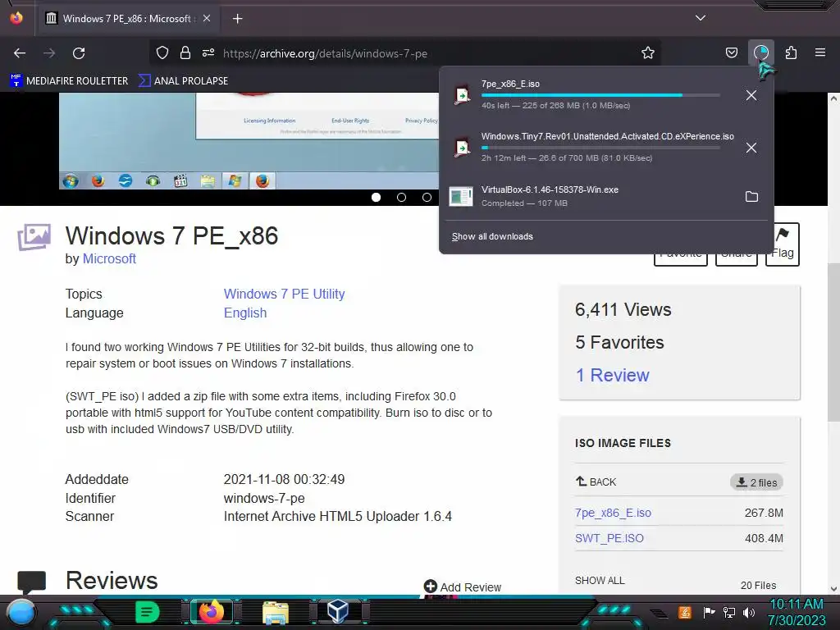Click the 7pe_x86_E.iso download entry icon
The image size is (840, 630).
click(x=462, y=95)
